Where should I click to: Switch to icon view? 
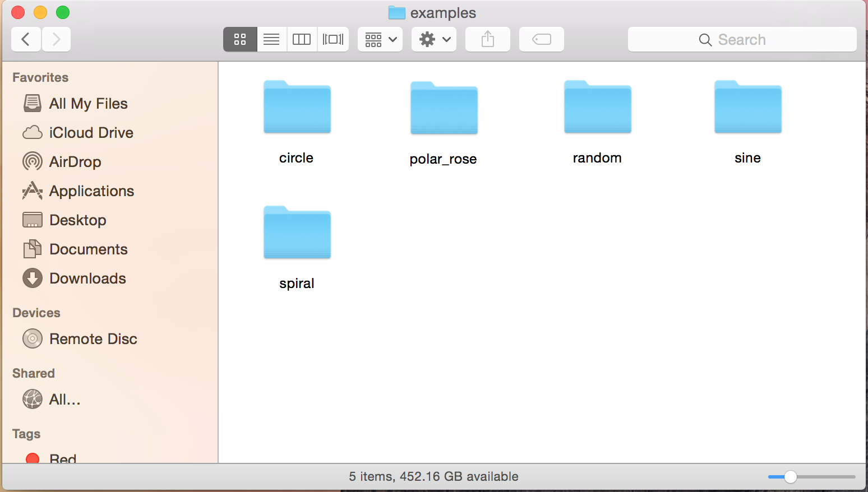tap(240, 39)
